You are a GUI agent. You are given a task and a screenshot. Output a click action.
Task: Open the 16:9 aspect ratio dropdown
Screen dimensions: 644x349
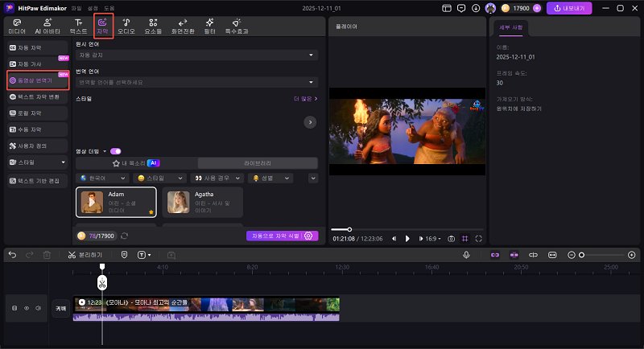(x=433, y=239)
